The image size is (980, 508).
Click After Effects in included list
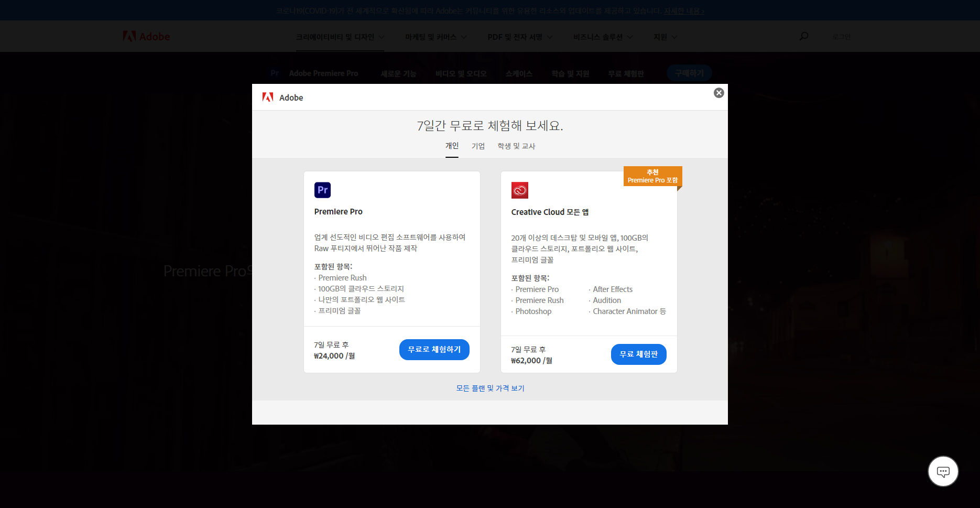tap(612, 289)
